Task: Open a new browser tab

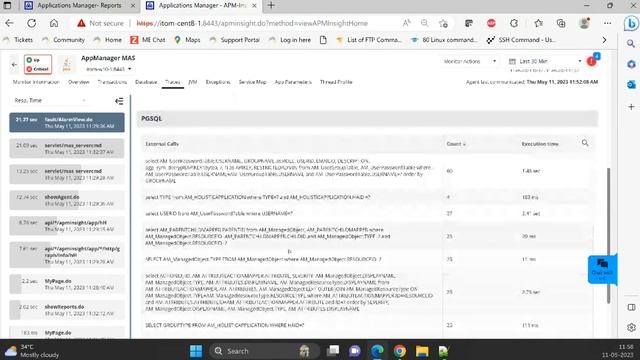Action: point(271,6)
